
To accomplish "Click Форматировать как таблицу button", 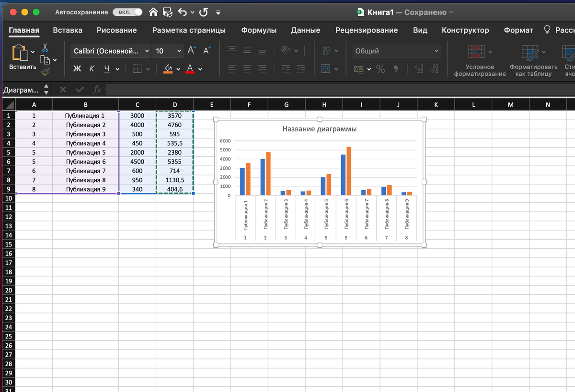I will (x=533, y=61).
